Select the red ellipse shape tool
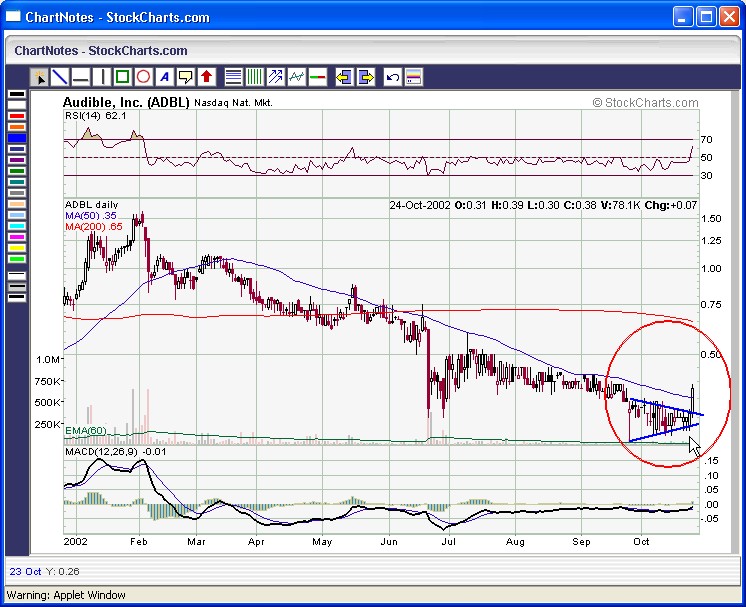The image size is (746, 607). [x=144, y=77]
